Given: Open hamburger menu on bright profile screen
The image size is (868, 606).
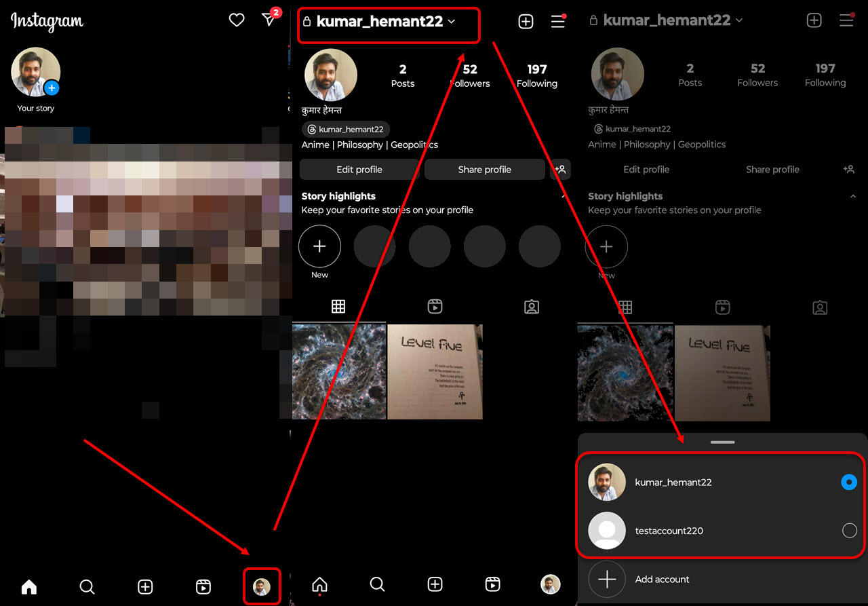Looking at the screenshot, I should coord(558,21).
